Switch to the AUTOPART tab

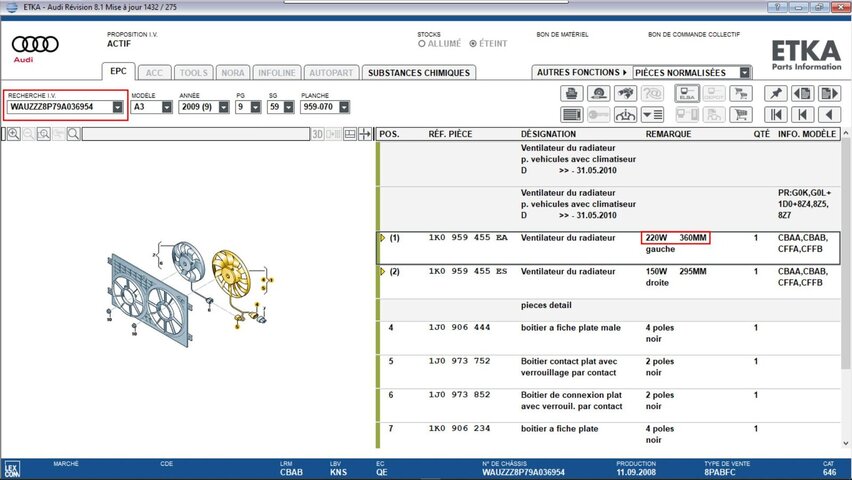(331, 73)
